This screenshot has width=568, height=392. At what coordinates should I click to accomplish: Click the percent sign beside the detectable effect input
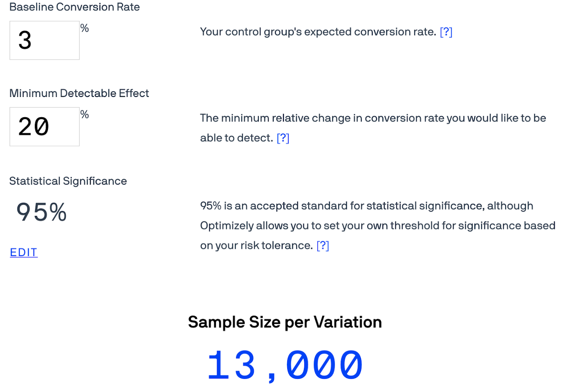pyautogui.click(x=84, y=114)
